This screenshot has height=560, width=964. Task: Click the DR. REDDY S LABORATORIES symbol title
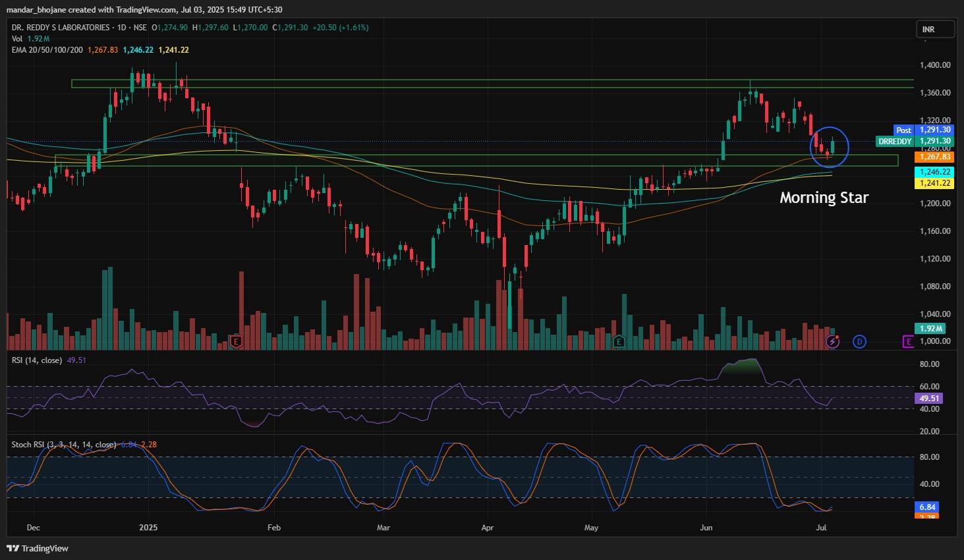coord(60,28)
